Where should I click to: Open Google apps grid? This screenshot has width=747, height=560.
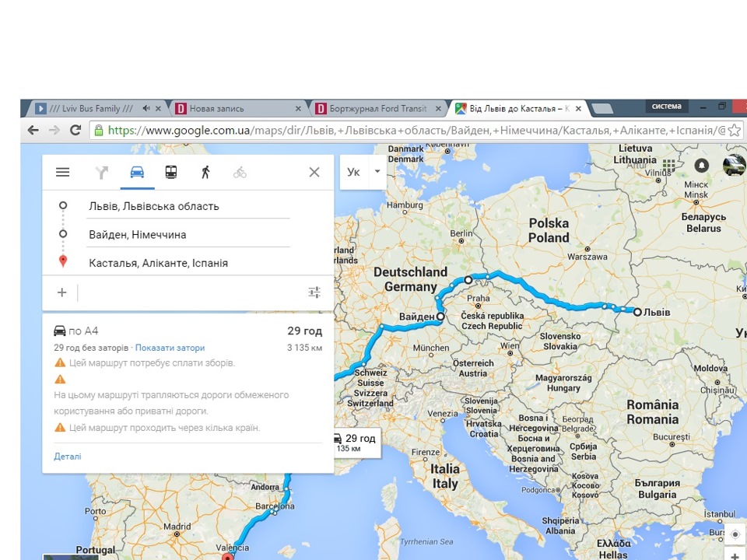pos(669,165)
